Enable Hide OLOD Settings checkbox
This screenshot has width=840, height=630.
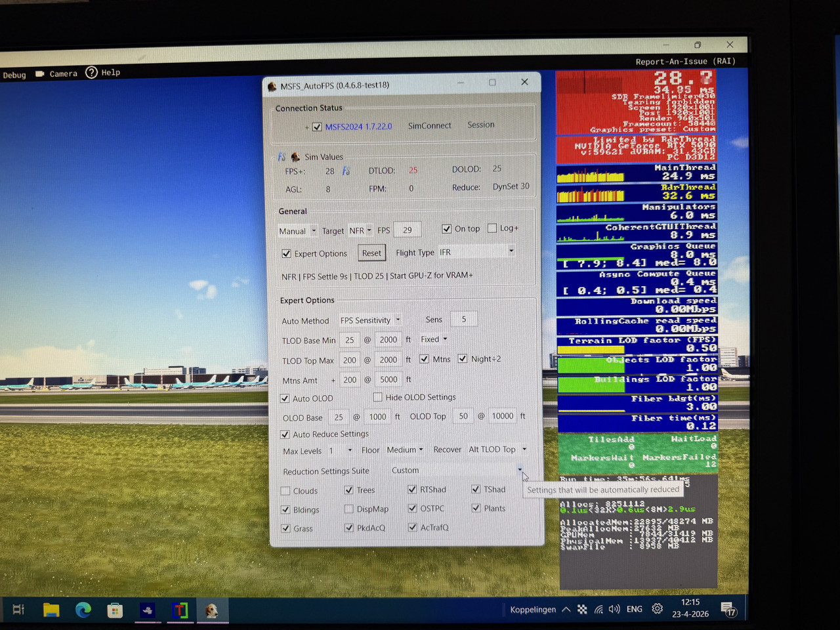pos(377,397)
